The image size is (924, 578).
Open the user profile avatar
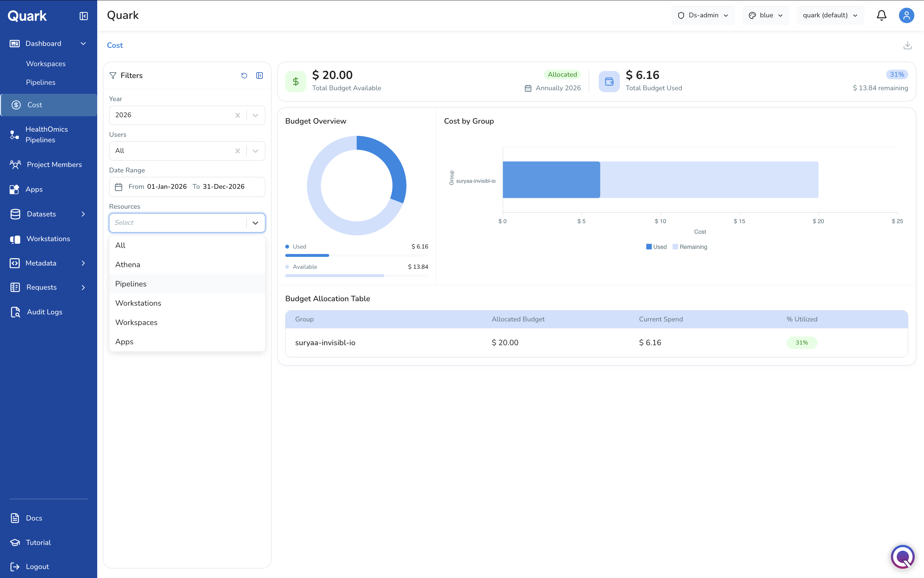pyautogui.click(x=906, y=15)
